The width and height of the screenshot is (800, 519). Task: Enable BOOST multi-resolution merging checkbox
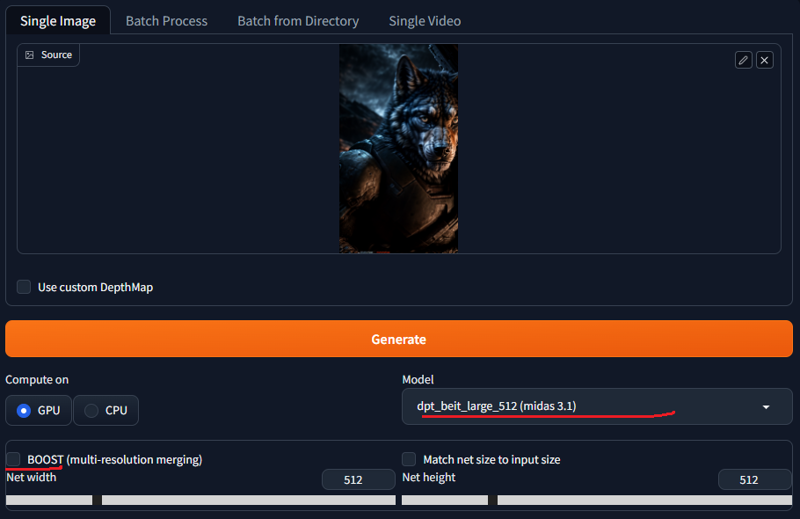click(13, 459)
